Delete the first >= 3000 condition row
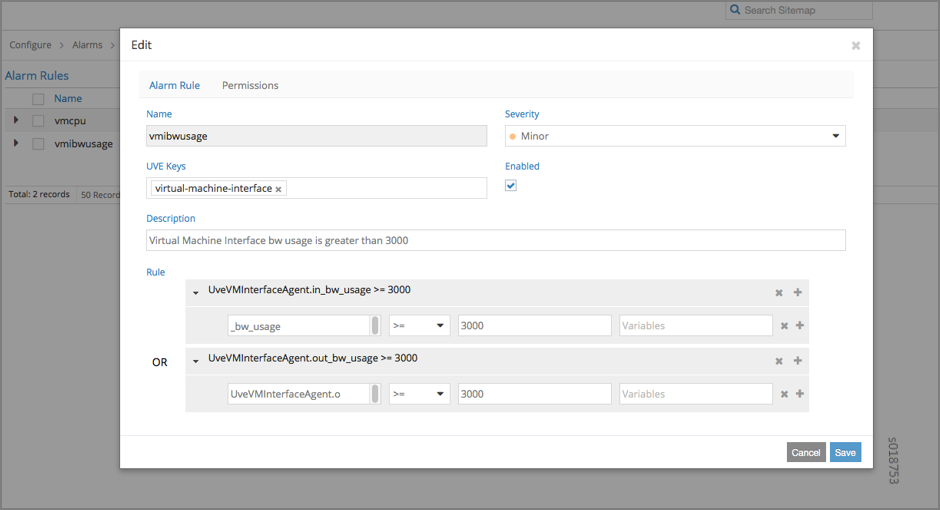This screenshot has height=510, width=940. [x=784, y=326]
